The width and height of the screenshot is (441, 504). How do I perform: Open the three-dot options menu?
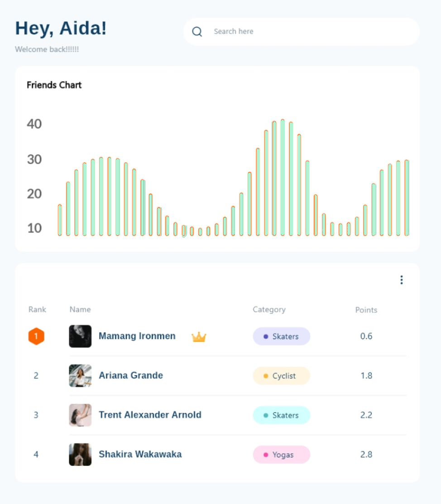coord(402,280)
